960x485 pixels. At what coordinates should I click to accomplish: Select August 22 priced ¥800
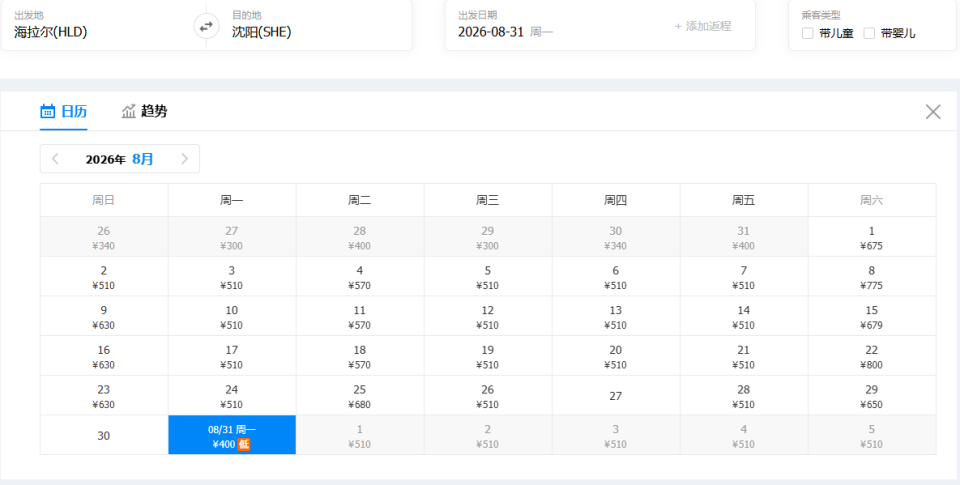click(872, 356)
